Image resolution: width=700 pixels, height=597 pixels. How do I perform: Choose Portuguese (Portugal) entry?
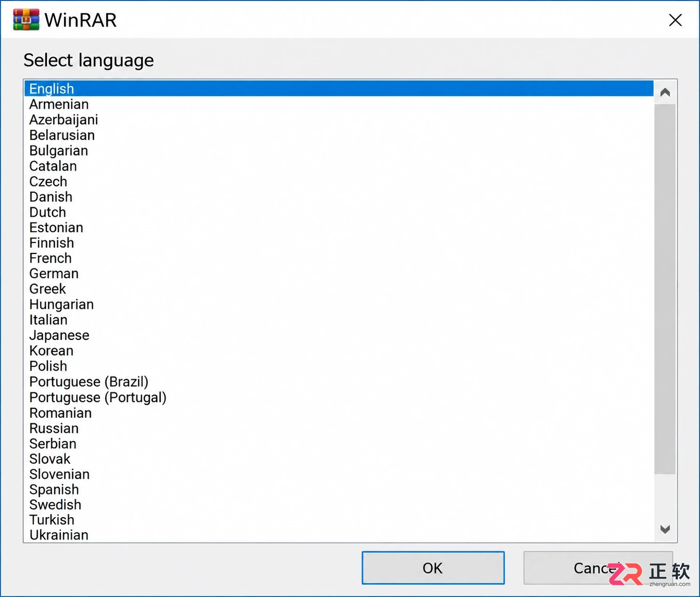click(339, 397)
